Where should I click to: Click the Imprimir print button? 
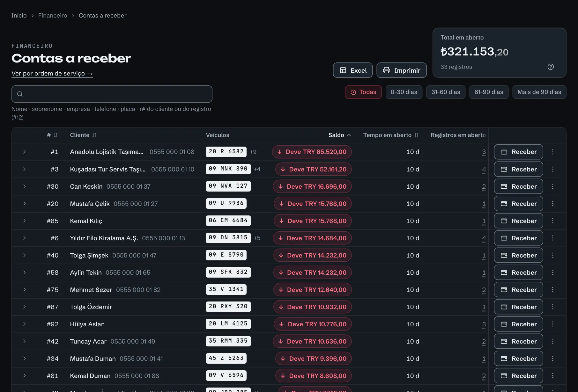[402, 70]
